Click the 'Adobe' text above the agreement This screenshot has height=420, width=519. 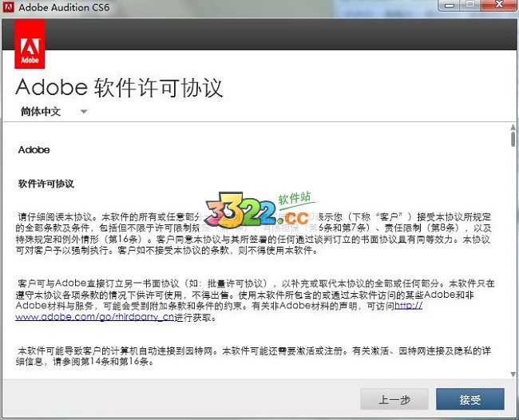click(x=34, y=150)
